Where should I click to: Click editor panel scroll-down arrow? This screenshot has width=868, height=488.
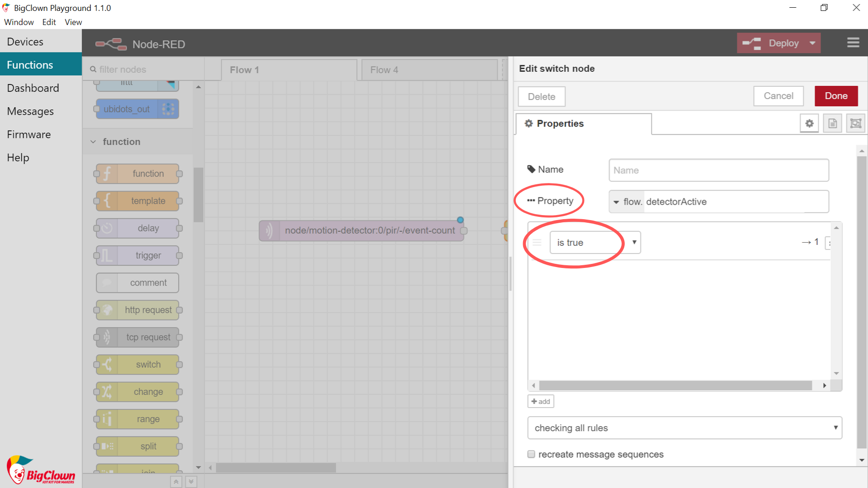click(x=862, y=460)
